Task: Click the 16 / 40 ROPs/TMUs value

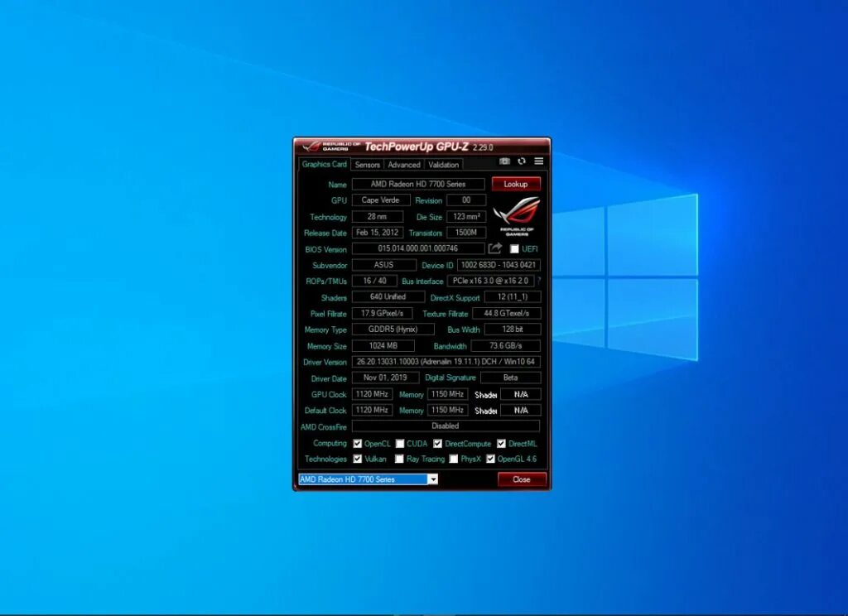Action: pos(374,281)
